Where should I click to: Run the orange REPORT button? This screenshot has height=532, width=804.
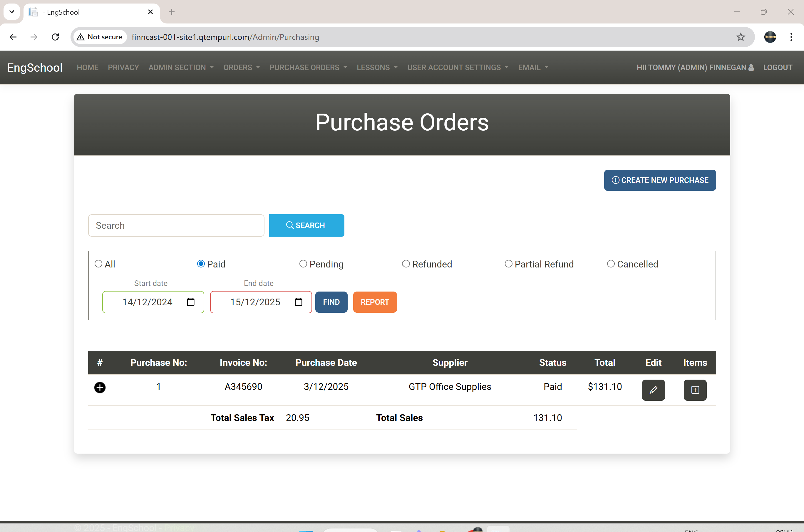375,302
